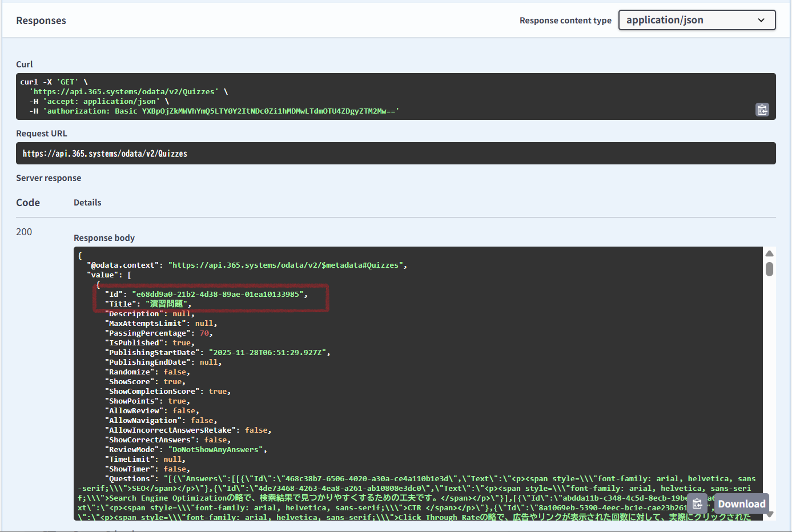Click the curl -X 'GET' line
The height and width of the screenshot is (532, 792).
point(54,82)
